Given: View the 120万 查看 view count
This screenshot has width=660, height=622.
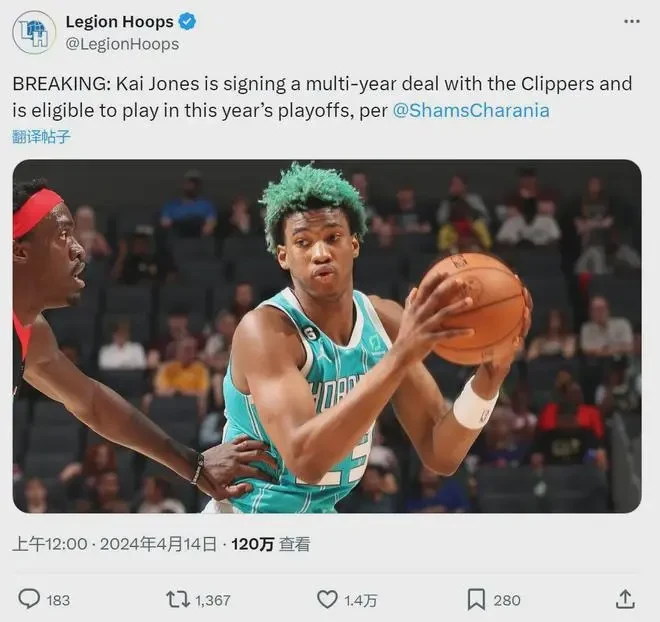Looking at the screenshot, I should 271,544.
